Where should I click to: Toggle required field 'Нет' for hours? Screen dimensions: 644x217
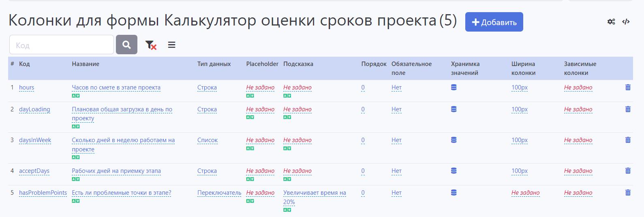coord(396,87)
